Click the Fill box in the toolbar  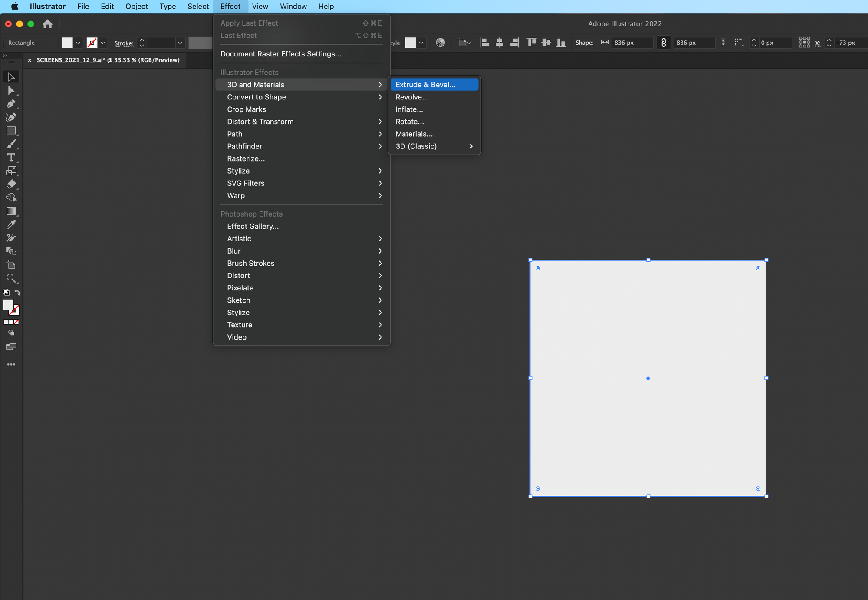[x=8, y=305]
